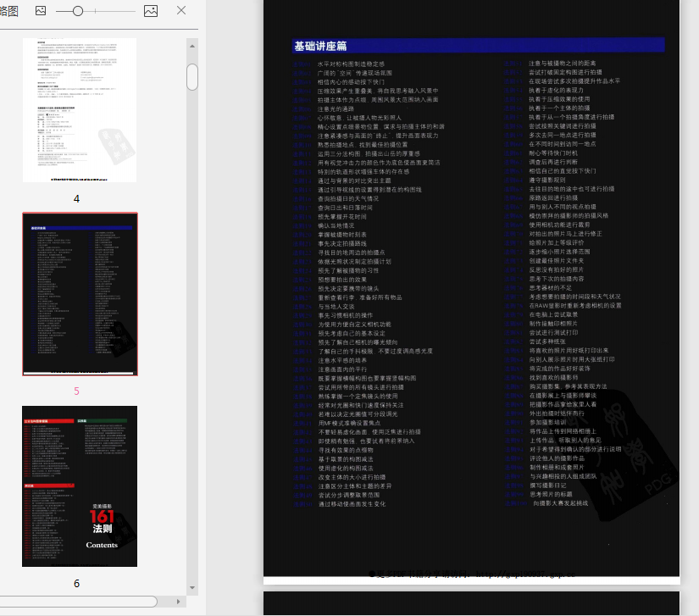Viewport: 699px width, 616px height.
Task: Click the line 撰写摄影日记
Action: point(548,485)
